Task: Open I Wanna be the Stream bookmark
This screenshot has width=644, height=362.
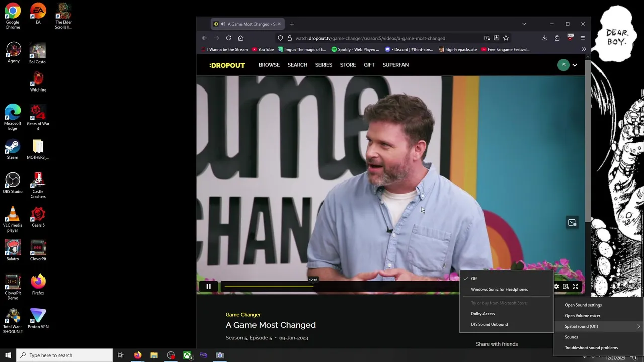Action: coord(224,50)
